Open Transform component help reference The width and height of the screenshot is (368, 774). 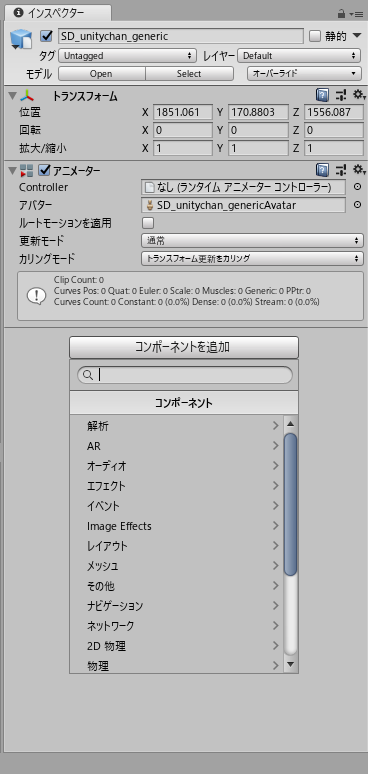click(322, 95)
